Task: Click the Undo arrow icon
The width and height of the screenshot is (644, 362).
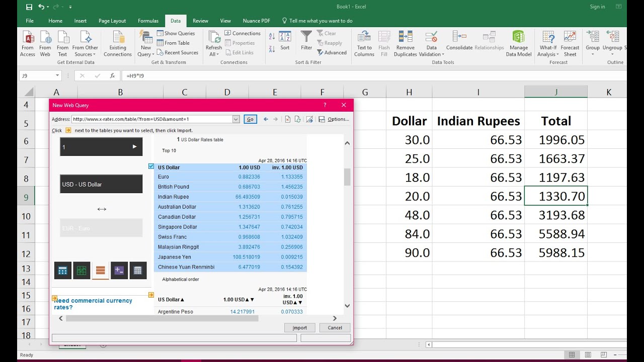Action: click(41, 7)
